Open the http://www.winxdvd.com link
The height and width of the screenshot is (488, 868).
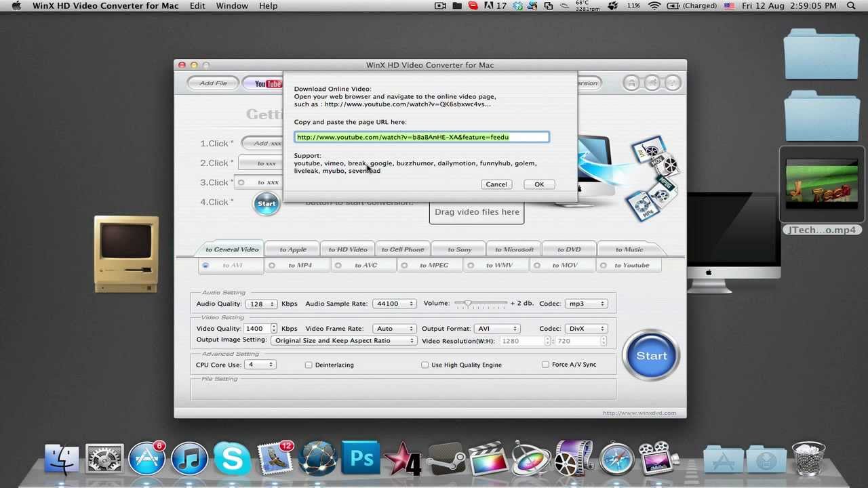(x=639, y=413)
